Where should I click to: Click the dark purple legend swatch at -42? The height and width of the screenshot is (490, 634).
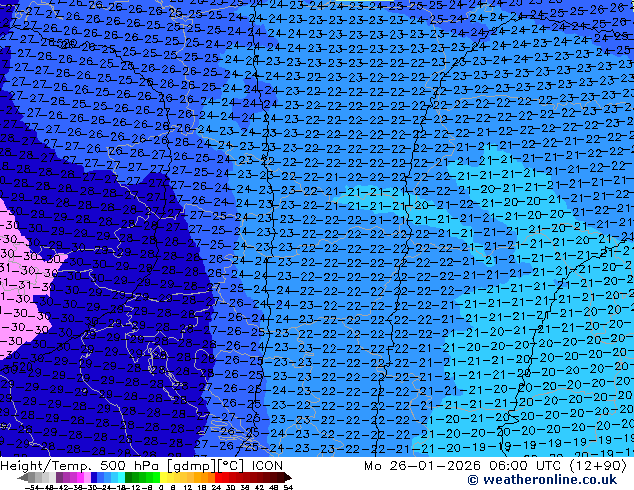coord(59,477)
